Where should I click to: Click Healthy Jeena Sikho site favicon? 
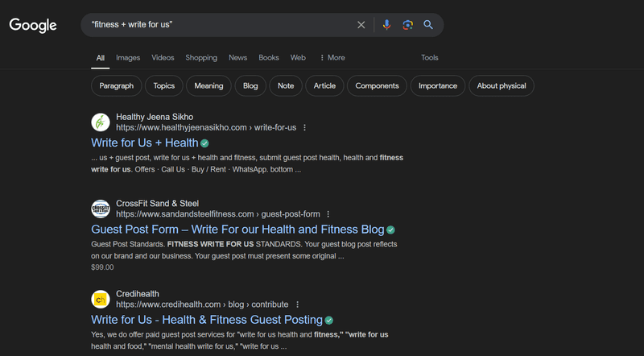pos(101,122)
